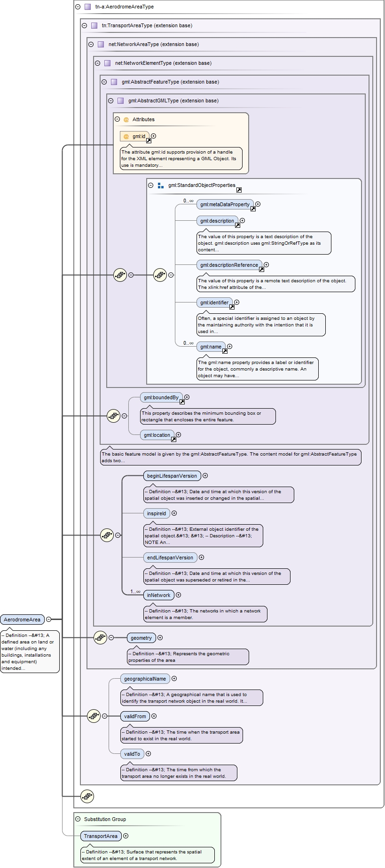
Task: Select the TransportArea element node
Action: (x=101, y=836)
